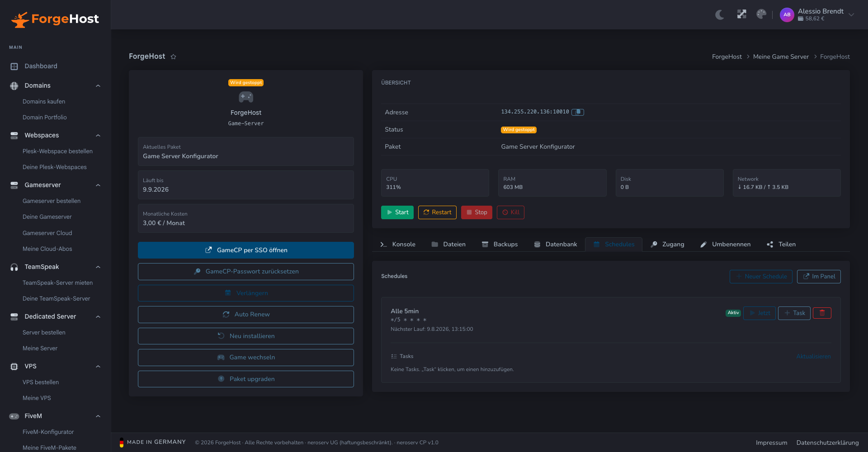Click the Dedicated Server icon
Screen dimensions: 868x452
click(x=14, y=317)
